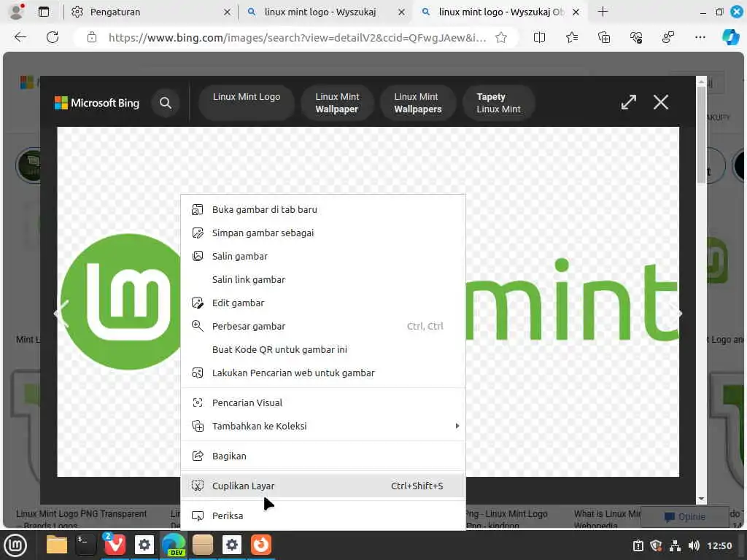Open Browser essentials heart icon
This screenshot has height=560, width=747.
pos(636,37)
